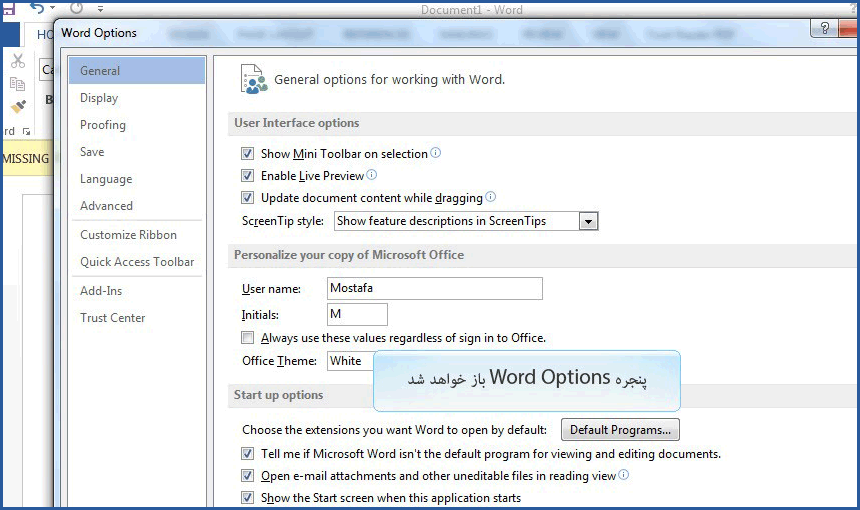The width and height of the screenshot is (860, 510).
Task: Click the User name field containing Mostafa
Action: (x=435, y=288)
